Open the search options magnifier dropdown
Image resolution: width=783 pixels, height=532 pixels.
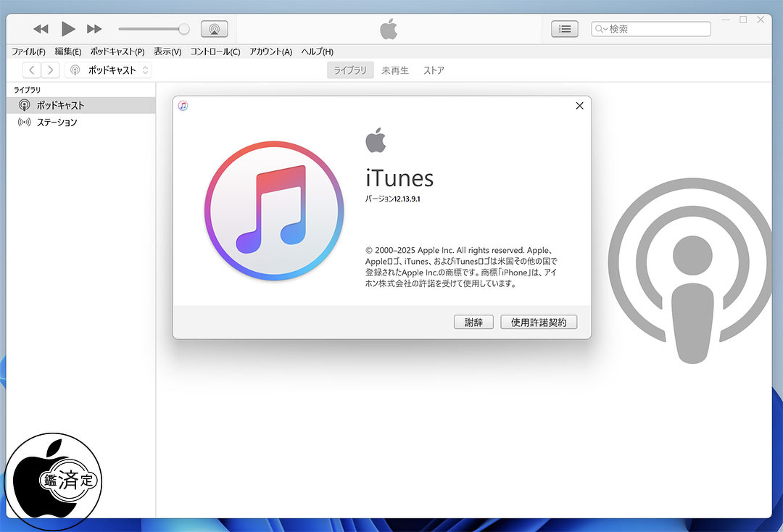click(x=601, y=29)
